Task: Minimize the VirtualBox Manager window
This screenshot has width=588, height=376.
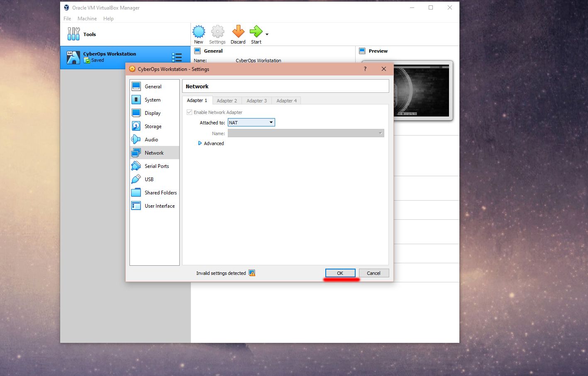Action: pos(412,7)
